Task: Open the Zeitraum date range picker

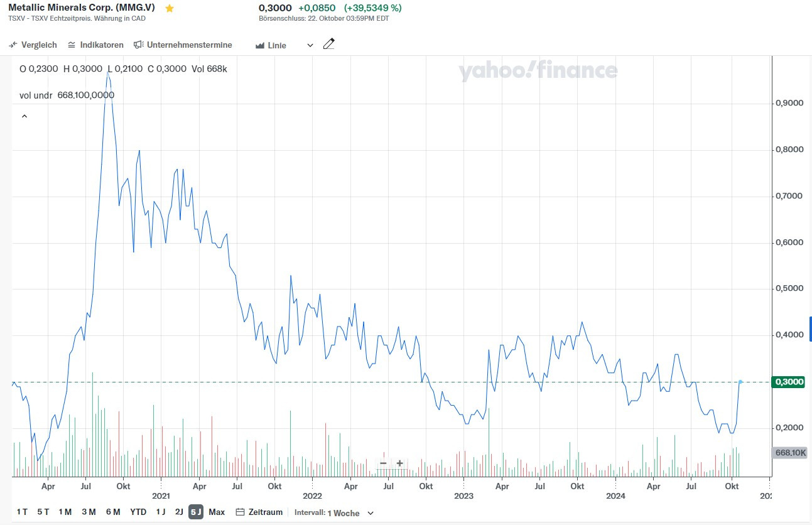Action: tap(259, 512)
